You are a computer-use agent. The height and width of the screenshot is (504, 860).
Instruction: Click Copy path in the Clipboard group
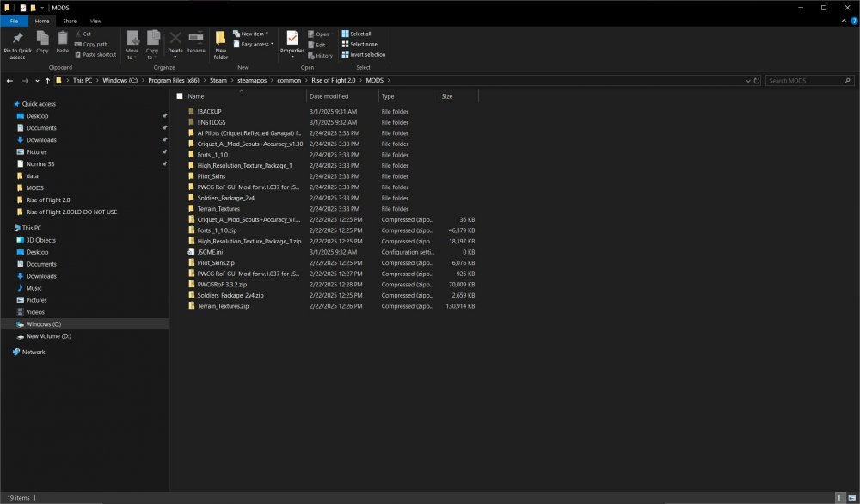(x=95, y=44)
